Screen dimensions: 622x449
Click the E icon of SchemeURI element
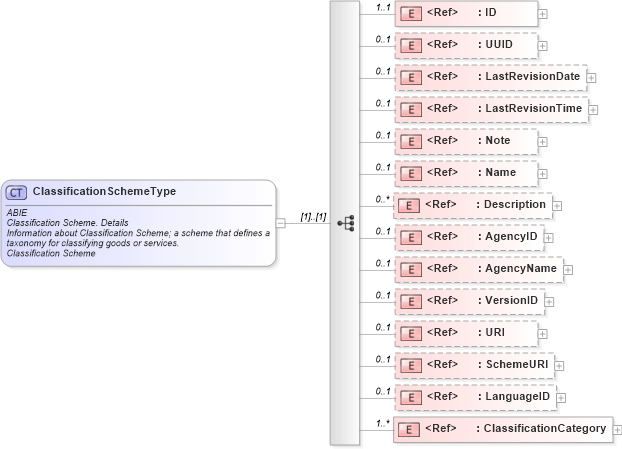tap(411, 366)
